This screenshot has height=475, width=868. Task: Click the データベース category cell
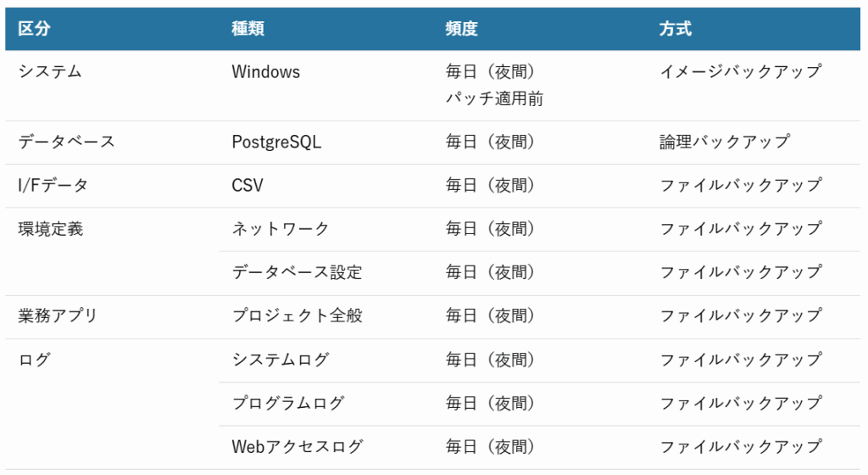66,142
